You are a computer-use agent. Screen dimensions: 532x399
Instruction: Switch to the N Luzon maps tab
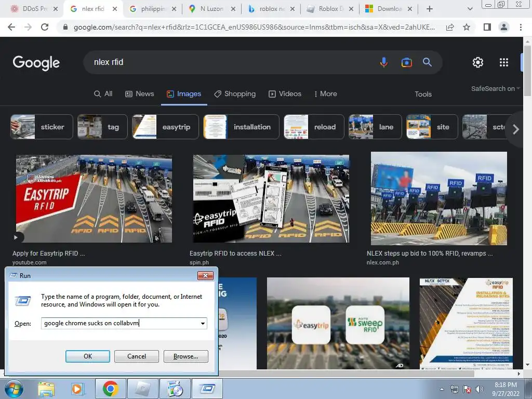pyautogui.click(x=211, y=9)
